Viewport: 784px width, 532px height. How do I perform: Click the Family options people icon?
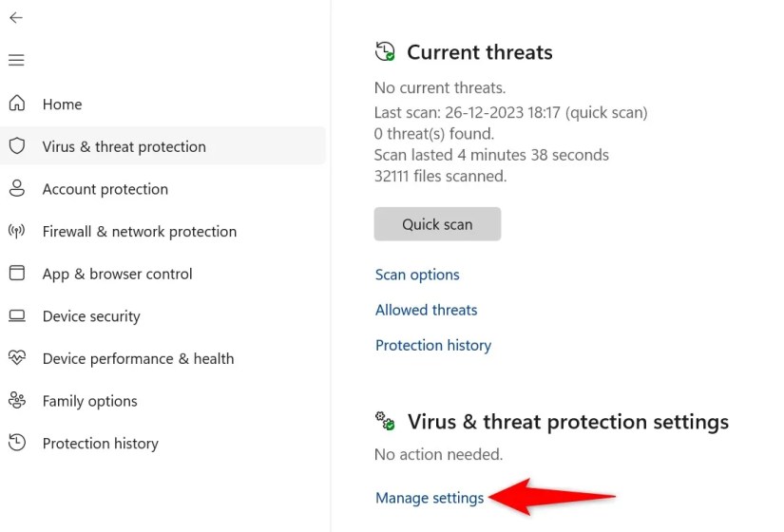[x=16, y=400]
